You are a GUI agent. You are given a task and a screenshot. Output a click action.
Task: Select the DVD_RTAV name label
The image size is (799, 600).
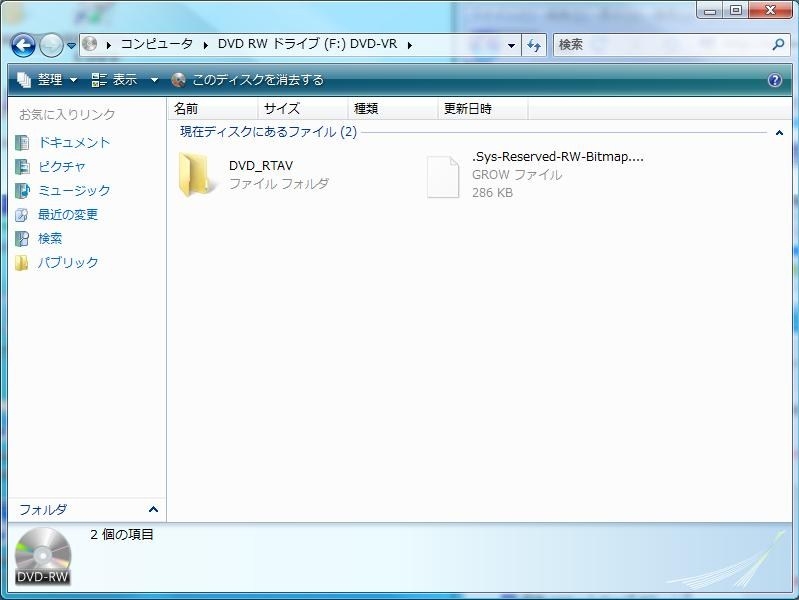pos(261,166)
